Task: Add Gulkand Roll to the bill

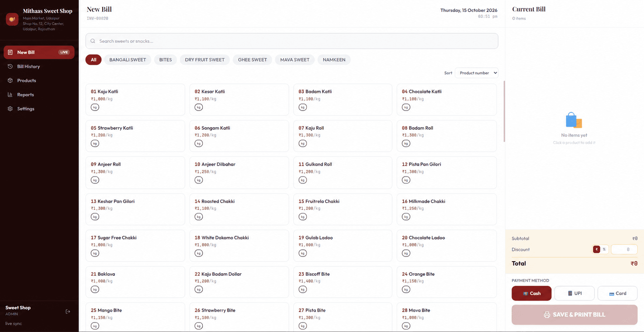Action: point(343,172)
